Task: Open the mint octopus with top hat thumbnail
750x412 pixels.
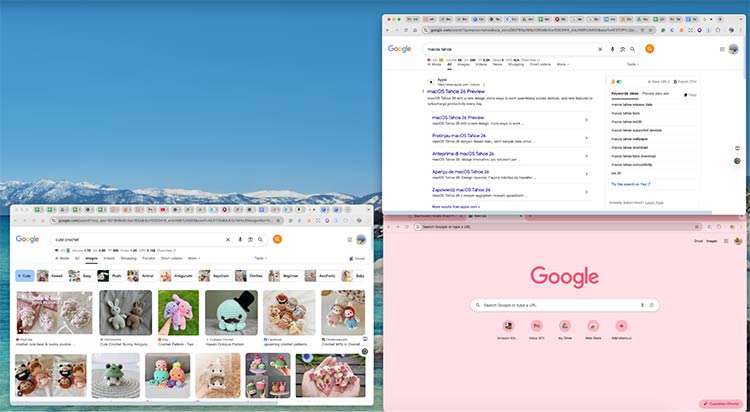Action: tap(231, 312)
